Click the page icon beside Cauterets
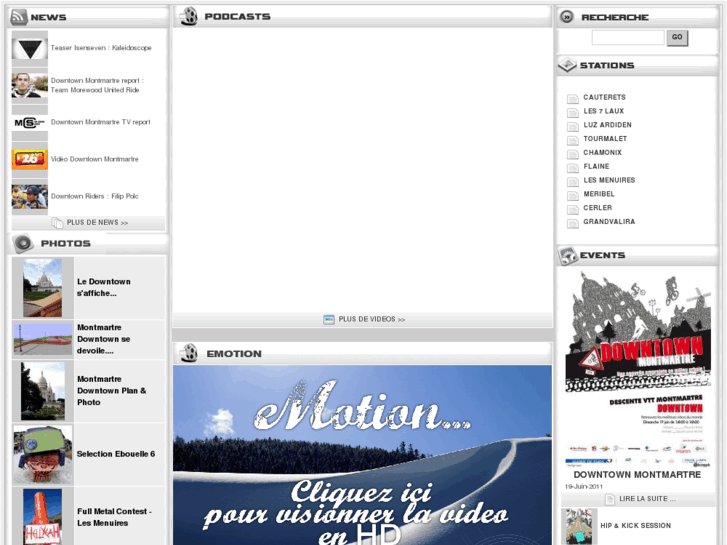 click(573, 98)
